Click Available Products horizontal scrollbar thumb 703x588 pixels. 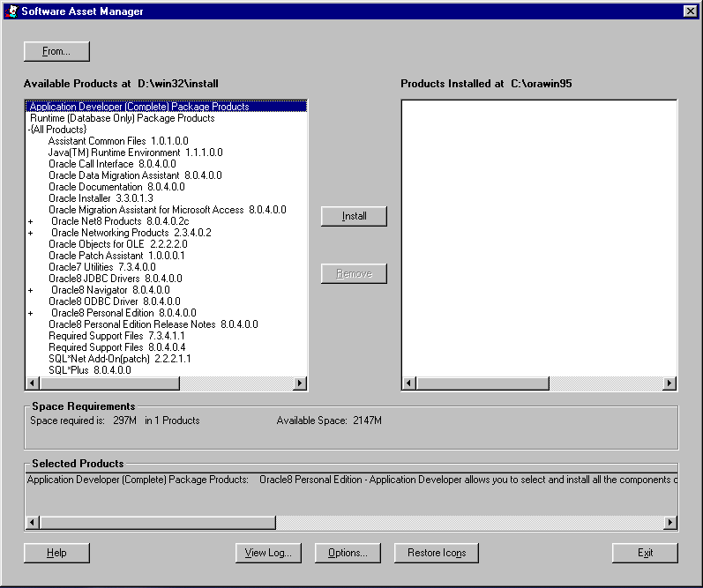(x=109, y=383)
